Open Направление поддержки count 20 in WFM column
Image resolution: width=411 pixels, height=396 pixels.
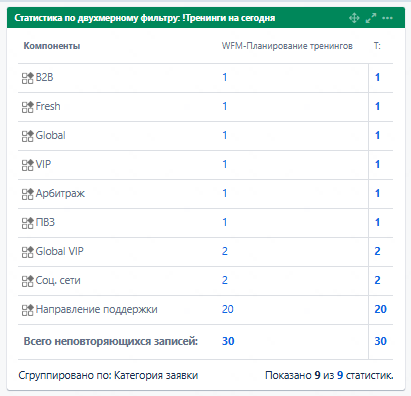click(x=228, y=309)
